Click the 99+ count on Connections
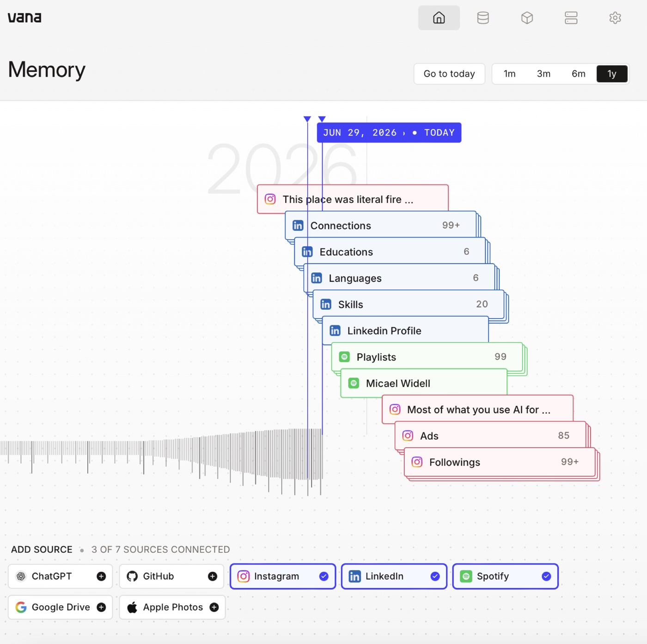 point(451,225)
